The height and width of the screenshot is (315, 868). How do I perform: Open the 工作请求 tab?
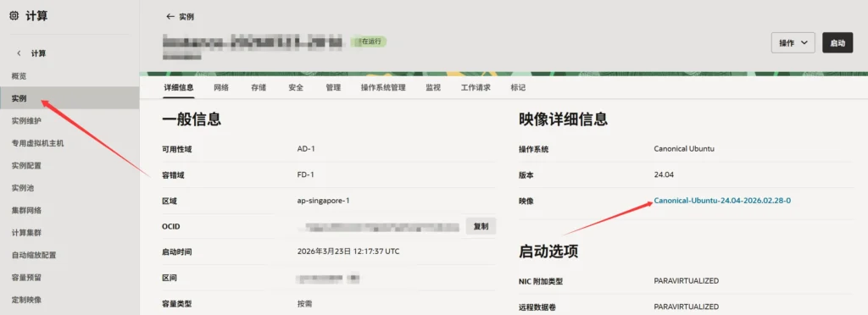pos(476,87)
